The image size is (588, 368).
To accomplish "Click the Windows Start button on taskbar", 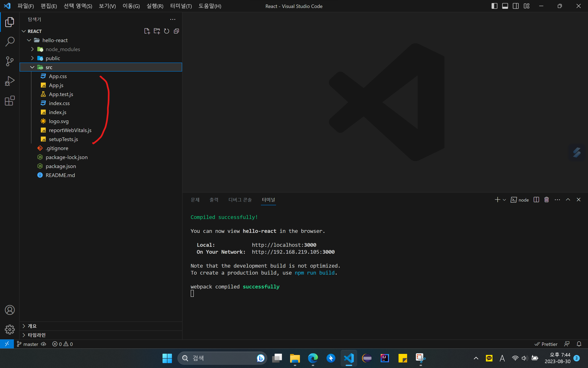I will coord(167,358).
